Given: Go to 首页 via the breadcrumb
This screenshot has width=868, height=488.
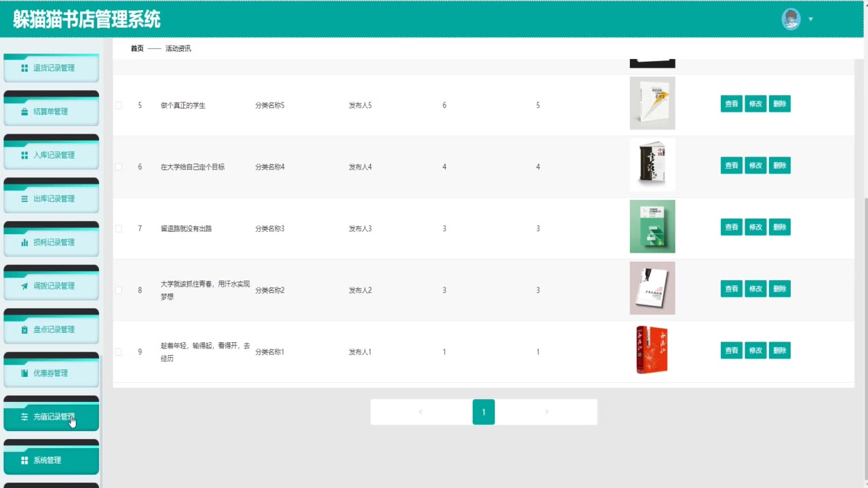Looking at the screenshot, I should point(137,49).
